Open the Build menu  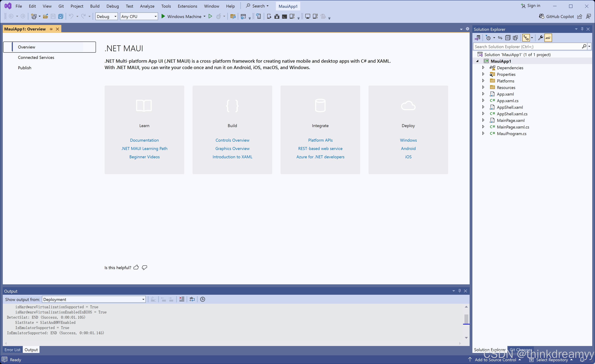[x=95, y=6]
